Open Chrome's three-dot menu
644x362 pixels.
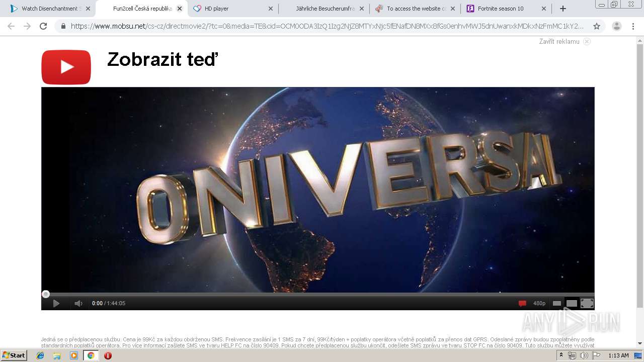(x=633, y=26)
